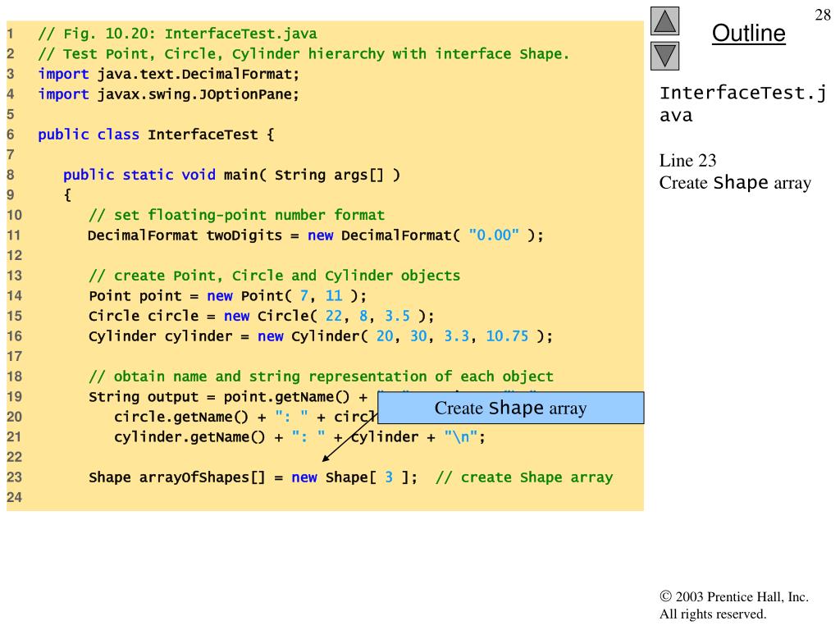Click the 'Circle circle = new Circle' line
840x630 pixels.
point(262,316)
